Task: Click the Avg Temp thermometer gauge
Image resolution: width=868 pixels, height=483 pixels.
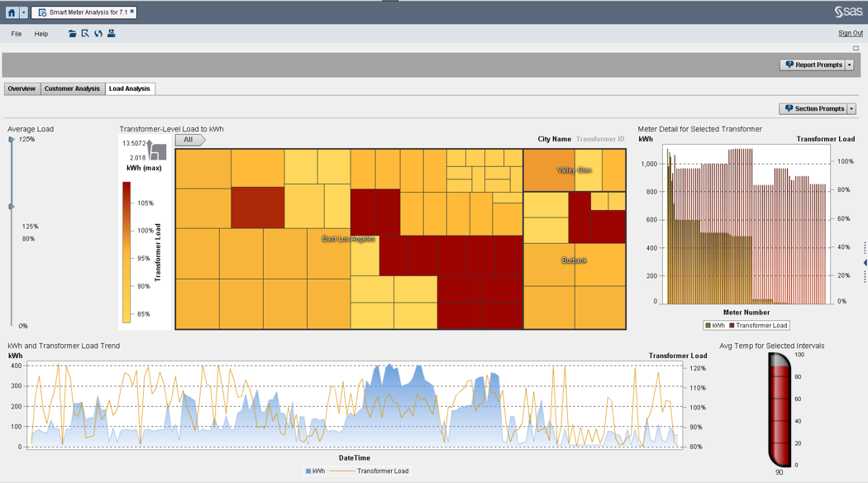Action: 780,409
